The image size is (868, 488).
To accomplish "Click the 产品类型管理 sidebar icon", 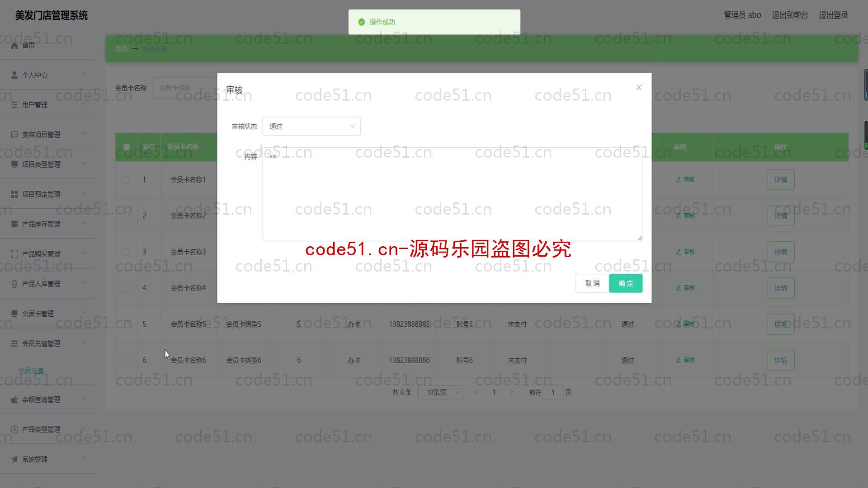I will pyautogui.click(x=14, y=429).
